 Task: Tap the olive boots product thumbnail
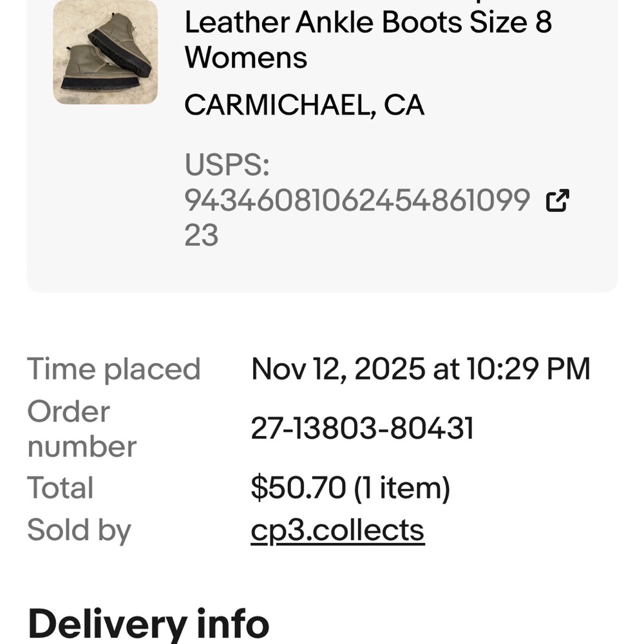(105, 52)
